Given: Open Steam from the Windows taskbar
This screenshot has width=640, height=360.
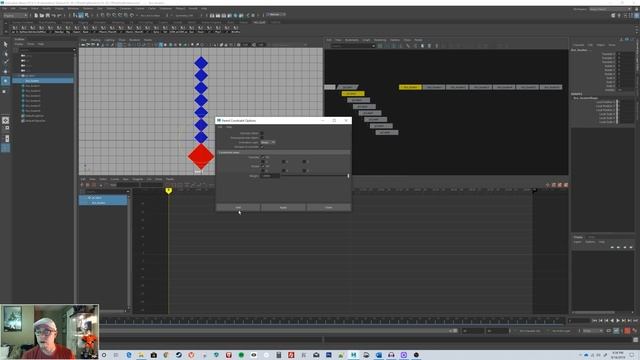Looking at the screenshot, I should click(178, 355).
